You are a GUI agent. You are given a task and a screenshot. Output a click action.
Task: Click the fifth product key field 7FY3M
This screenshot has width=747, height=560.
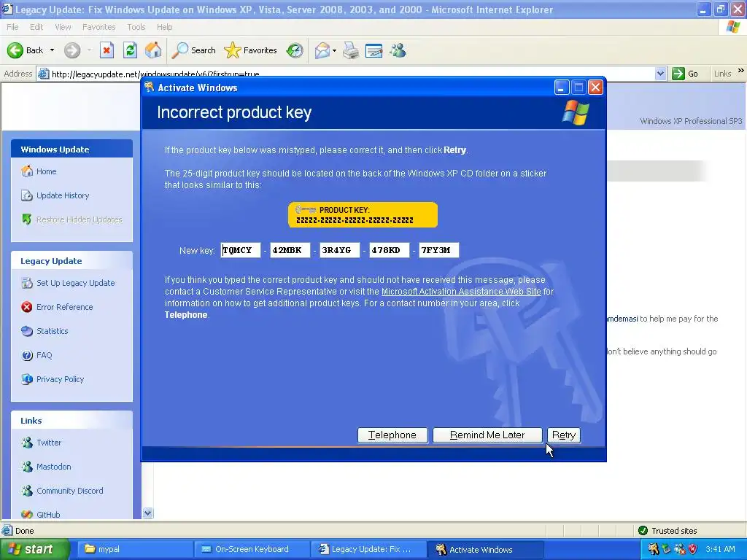(x=438, y=250)
